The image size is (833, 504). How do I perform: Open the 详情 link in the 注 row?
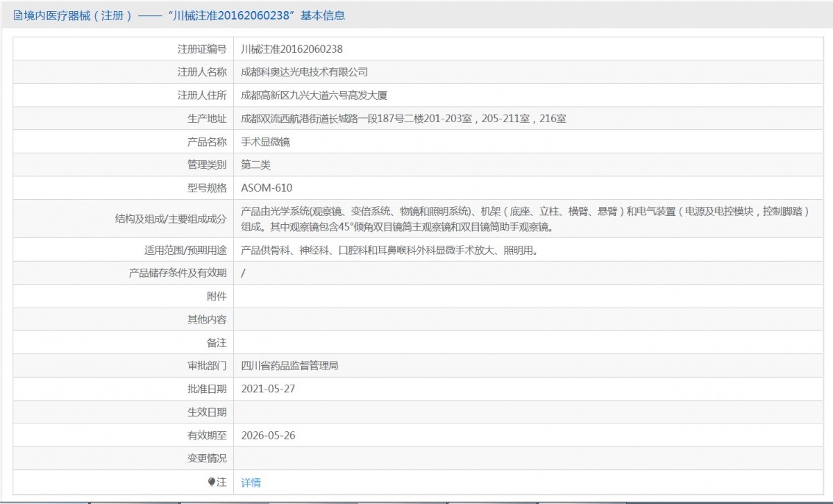251,482
